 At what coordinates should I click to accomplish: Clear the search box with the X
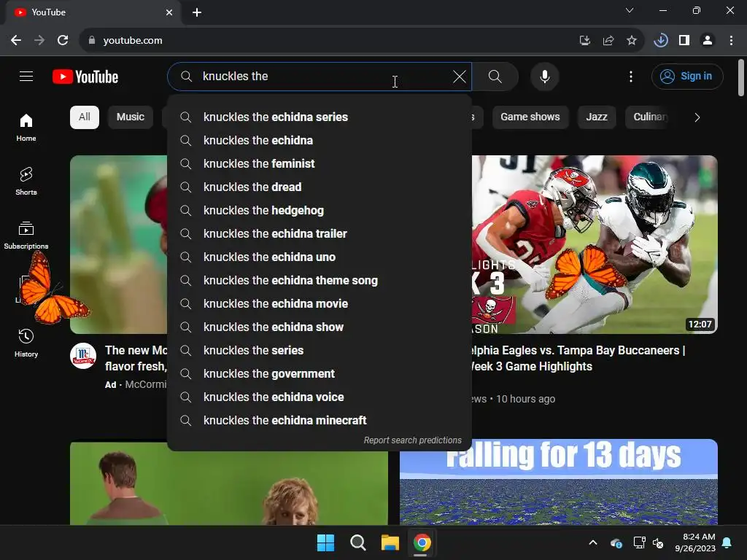coord(460,77)
